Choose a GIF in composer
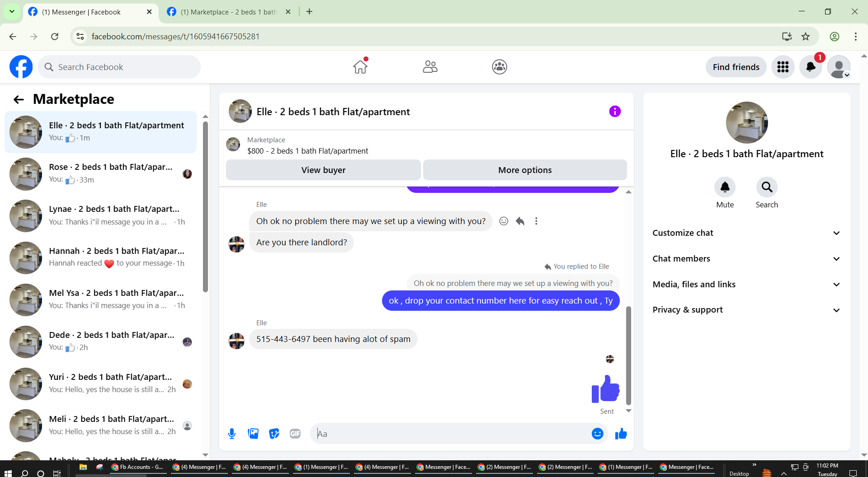The width and height of the screenshot is (868, 477). coord(295,434)
